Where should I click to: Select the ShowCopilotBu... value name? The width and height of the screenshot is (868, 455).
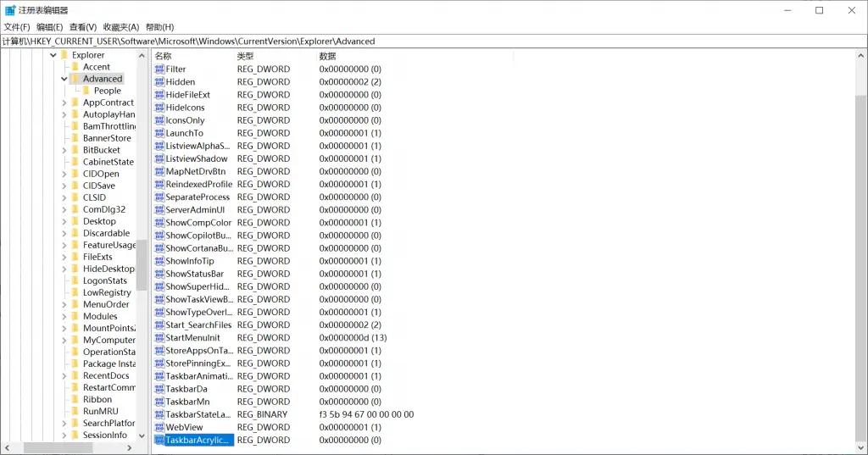pyautogui.click(x=198, y=236)
